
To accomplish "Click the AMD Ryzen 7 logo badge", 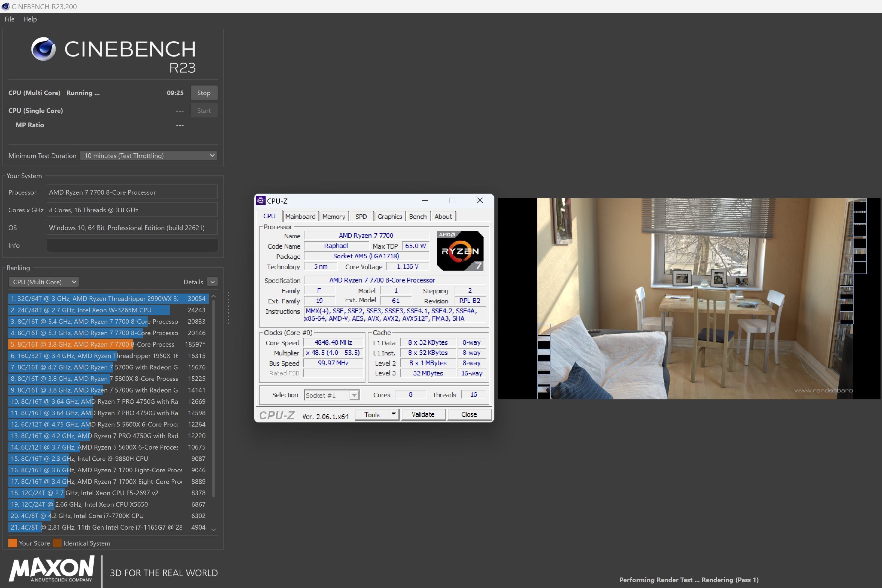I will point(460,251).
